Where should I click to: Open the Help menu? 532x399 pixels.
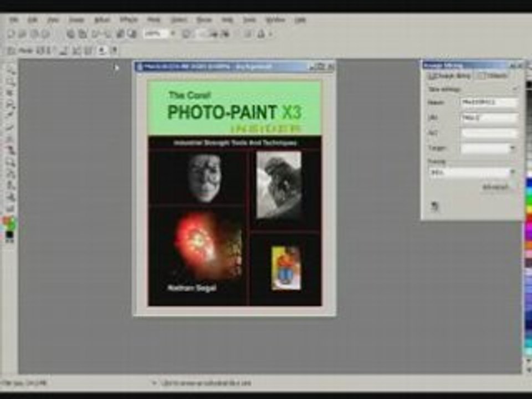[300, 20]
